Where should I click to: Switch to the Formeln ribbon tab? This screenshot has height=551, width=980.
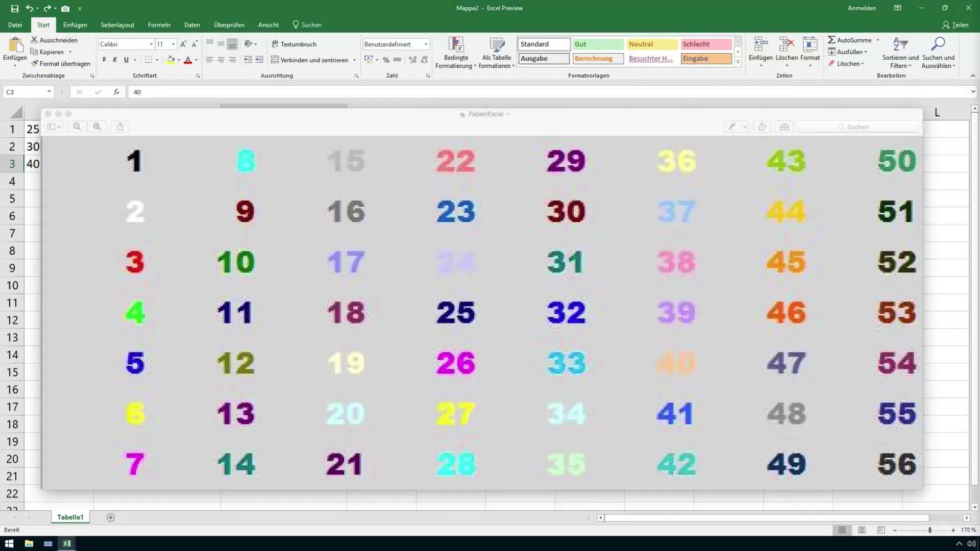[159, 24]
